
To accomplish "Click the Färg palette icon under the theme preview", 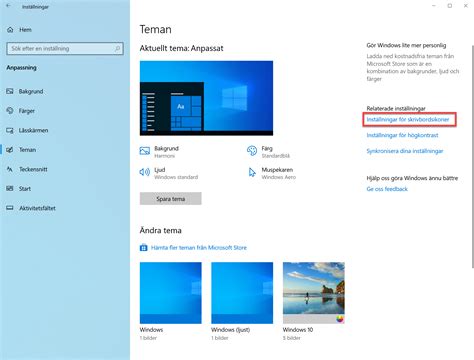I will point(252,151).
